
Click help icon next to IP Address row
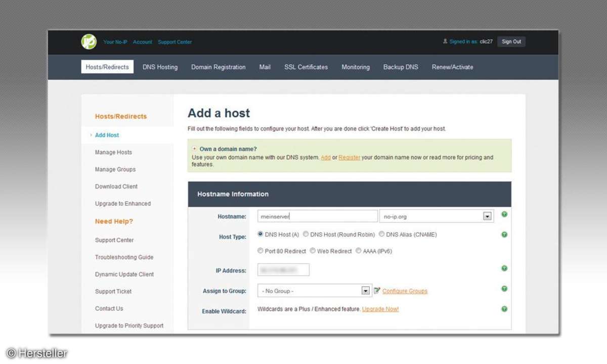(504, 268)
